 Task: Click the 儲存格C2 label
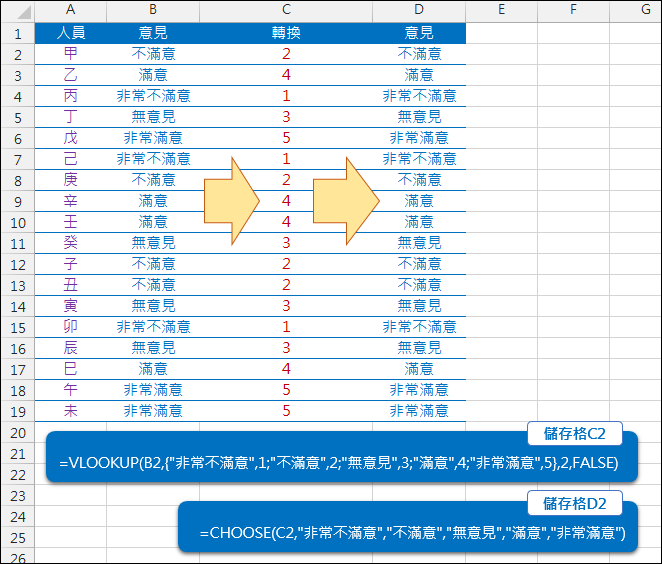(x=575, y=434)
